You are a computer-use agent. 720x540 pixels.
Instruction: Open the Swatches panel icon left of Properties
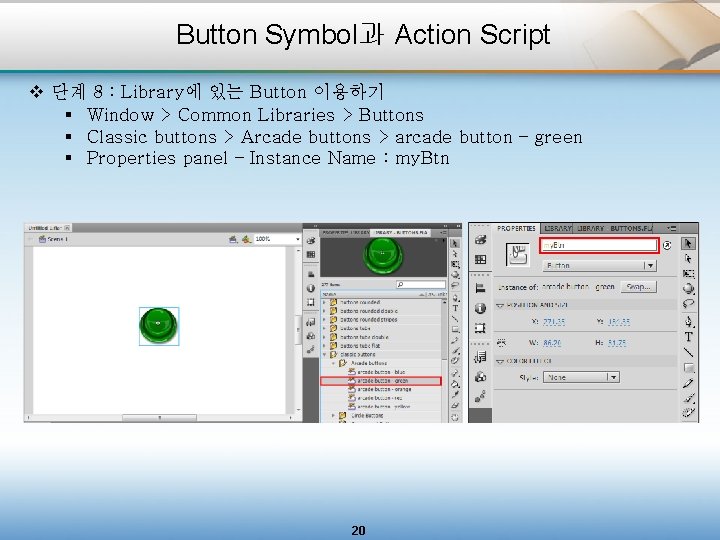480,259
